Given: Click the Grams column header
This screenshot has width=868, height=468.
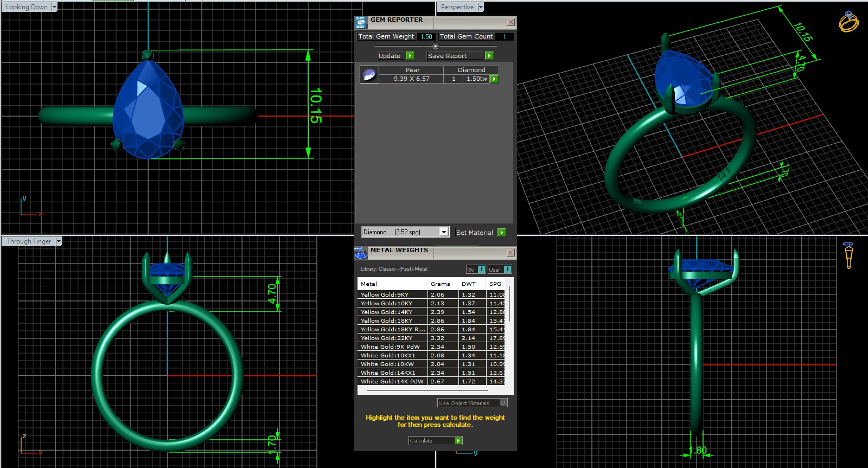Looking at the screenshot, I should tap(441, 284).
